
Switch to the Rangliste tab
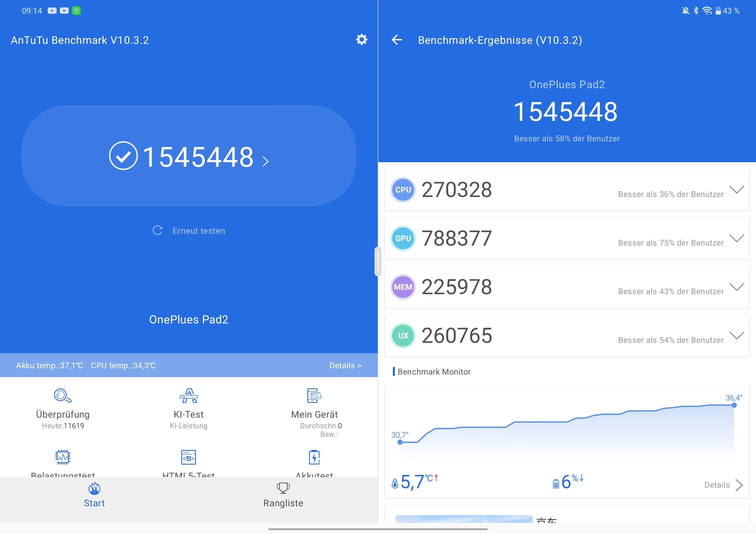click(x=283, y=495)
